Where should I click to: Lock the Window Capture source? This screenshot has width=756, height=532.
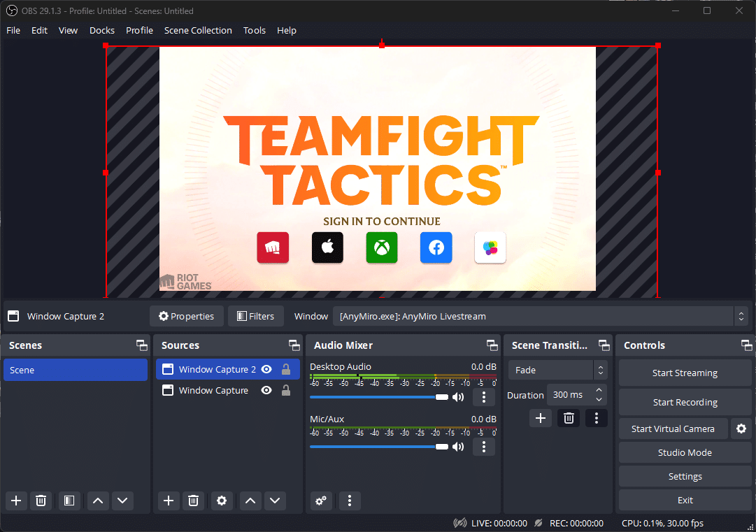pos(286,390)
